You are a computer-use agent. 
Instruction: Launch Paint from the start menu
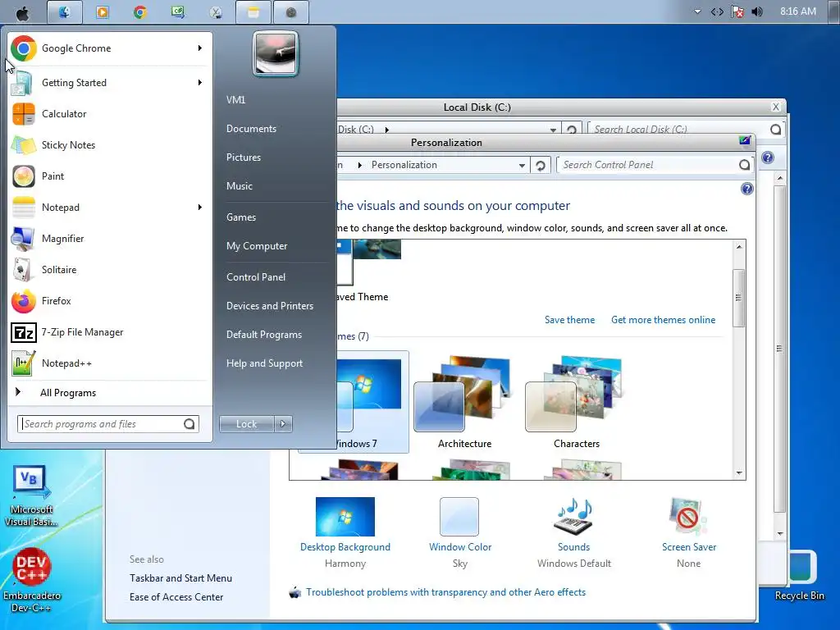click(109, 176)
